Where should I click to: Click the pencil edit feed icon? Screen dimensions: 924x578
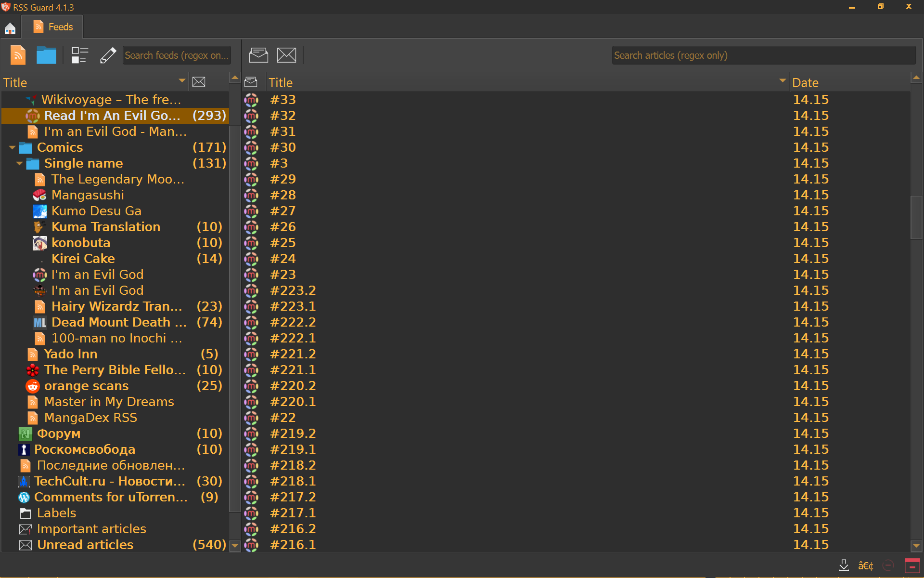point(108,55)
